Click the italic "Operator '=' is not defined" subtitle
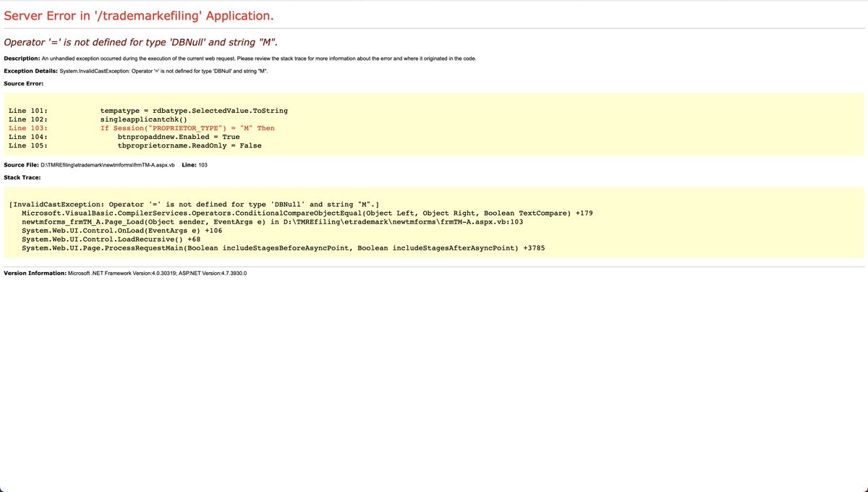The height and width of the screenshot is (492, 868). [x=141, y=42]
